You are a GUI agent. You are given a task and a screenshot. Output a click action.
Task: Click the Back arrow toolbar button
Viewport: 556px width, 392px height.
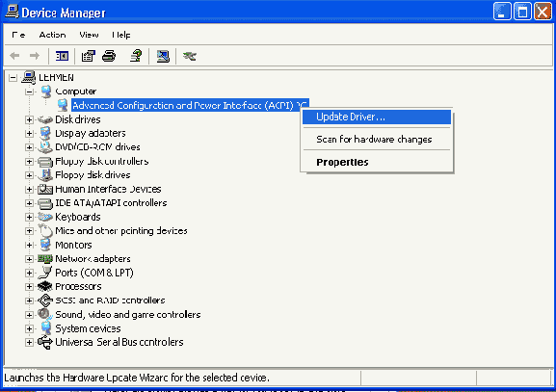14,56
